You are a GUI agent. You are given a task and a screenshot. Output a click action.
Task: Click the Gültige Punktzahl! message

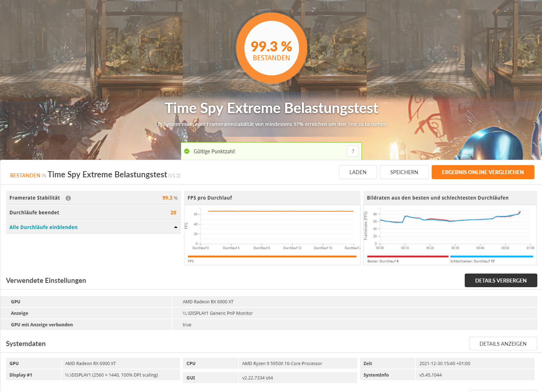click(215, 151)
